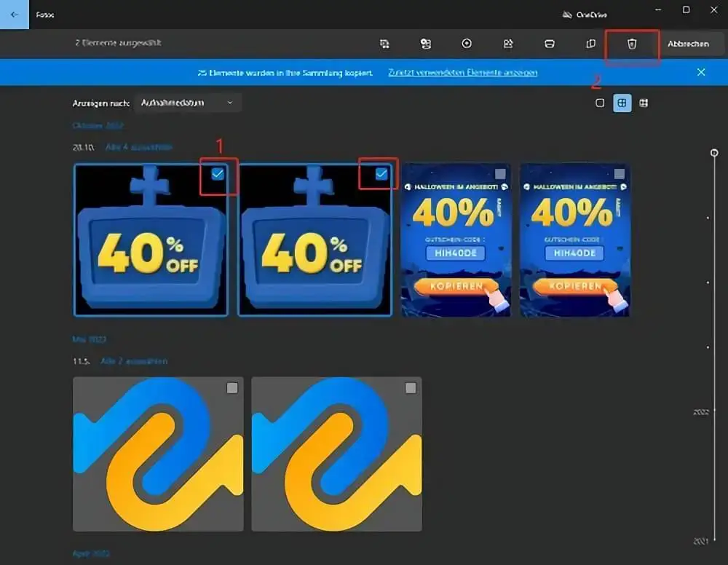Click the plus-circle add-to icon
The width and height of the screenshot is (728, 565).
[467, 44]
